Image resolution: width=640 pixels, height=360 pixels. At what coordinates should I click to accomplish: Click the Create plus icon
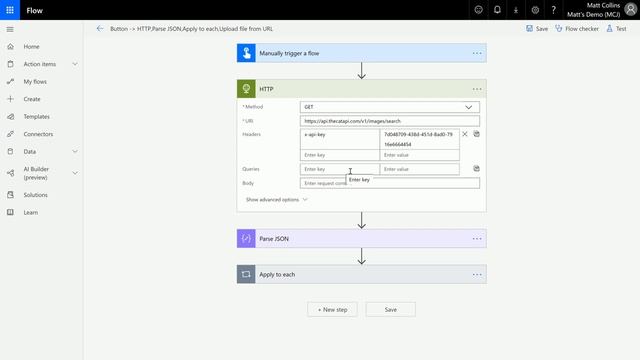(11, 99)
